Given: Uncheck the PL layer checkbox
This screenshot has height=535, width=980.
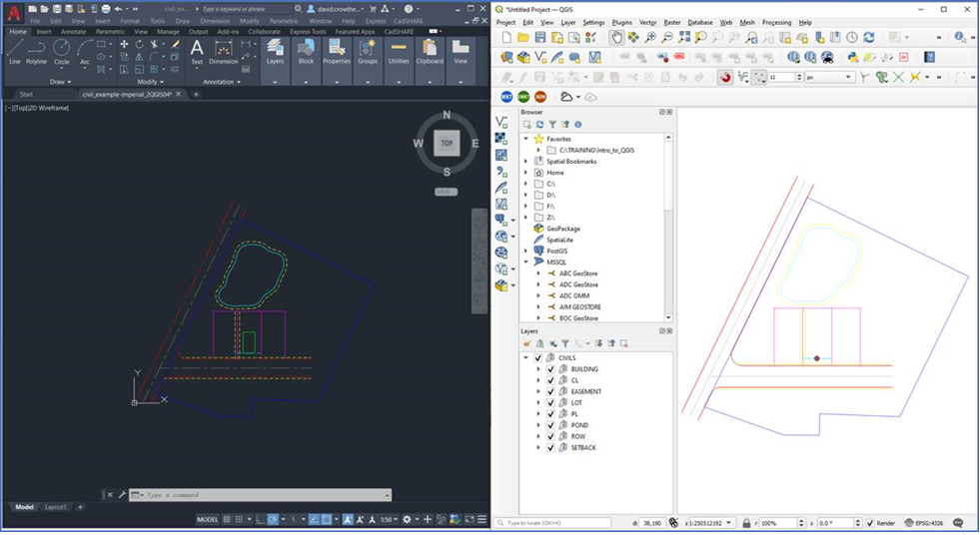Looking at the screenshot, I should pyautogui.click(x=550, y=414).
